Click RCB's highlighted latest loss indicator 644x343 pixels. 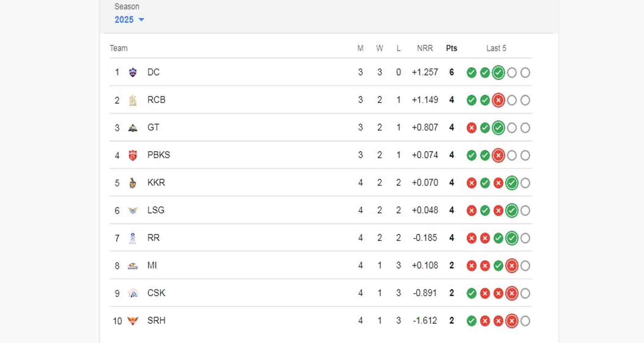498,100
